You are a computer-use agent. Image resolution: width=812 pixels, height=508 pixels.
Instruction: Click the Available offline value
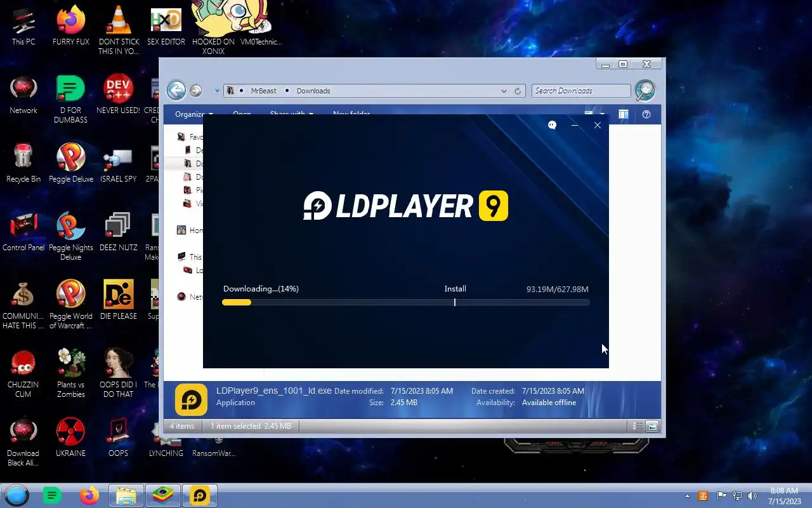point(549,403)
